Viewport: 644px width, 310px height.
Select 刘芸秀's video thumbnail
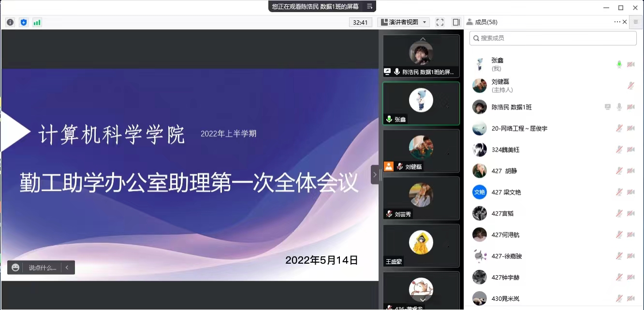click(421, 198)
